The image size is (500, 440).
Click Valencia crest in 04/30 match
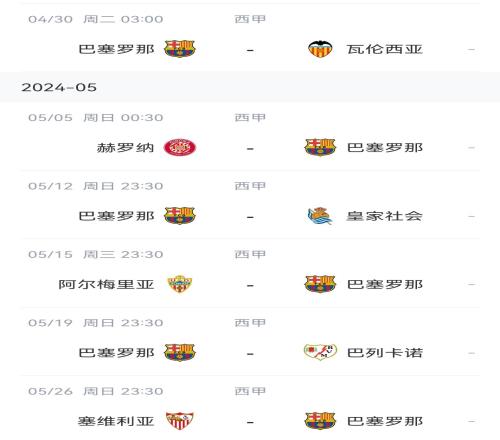coord(320,49)
